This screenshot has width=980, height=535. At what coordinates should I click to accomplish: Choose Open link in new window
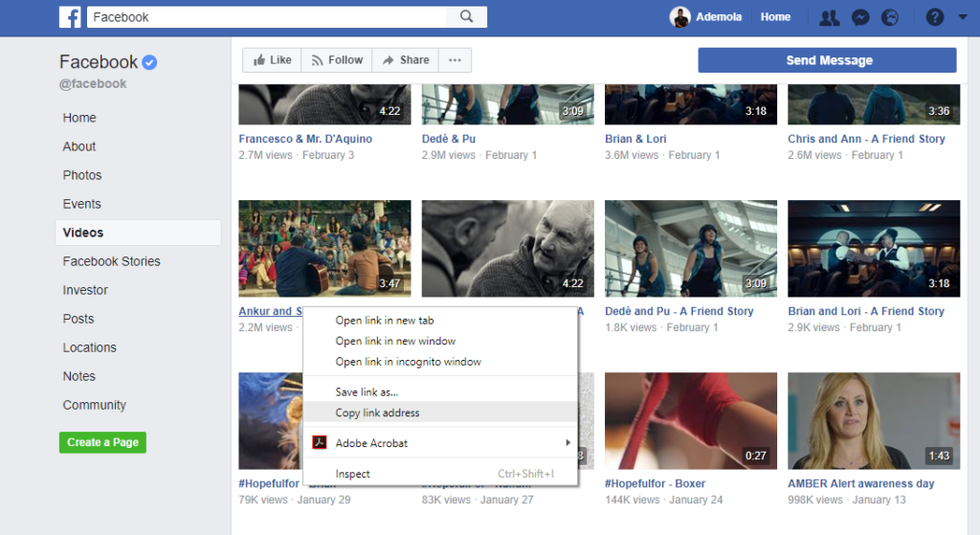(x=440, y=341)
